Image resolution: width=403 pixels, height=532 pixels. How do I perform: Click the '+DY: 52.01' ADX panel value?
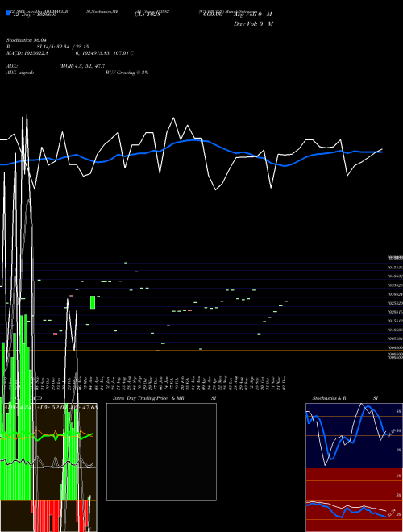click(x=52, y=408)
